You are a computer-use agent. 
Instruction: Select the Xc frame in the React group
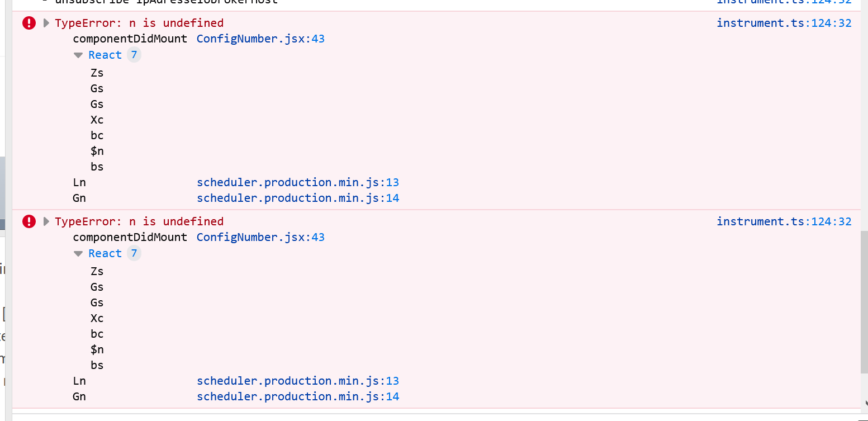97,120
